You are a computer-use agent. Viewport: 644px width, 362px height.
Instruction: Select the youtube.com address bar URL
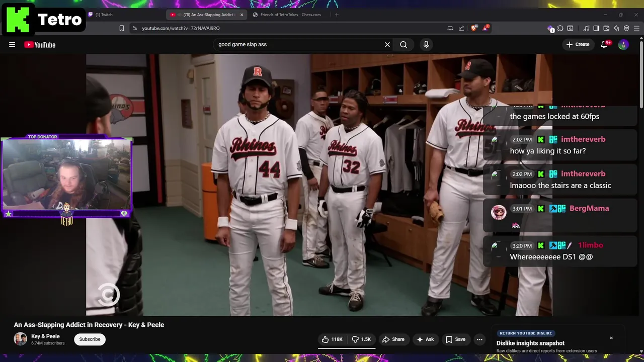(x=181, y=28)
